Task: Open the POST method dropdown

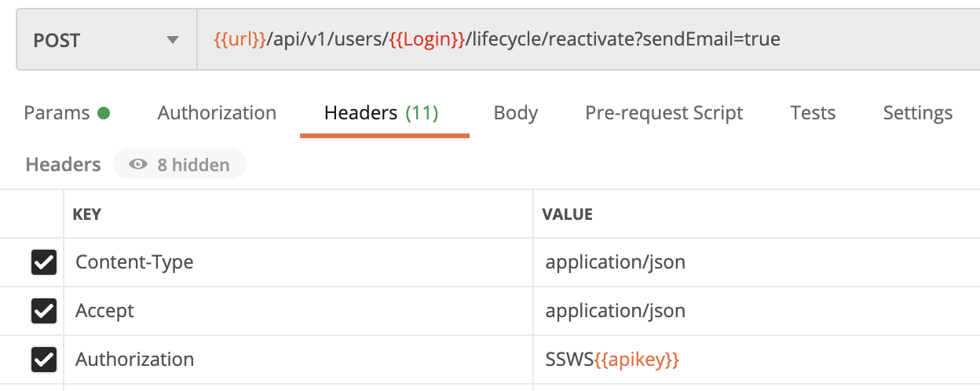Action: click(106, 40)
